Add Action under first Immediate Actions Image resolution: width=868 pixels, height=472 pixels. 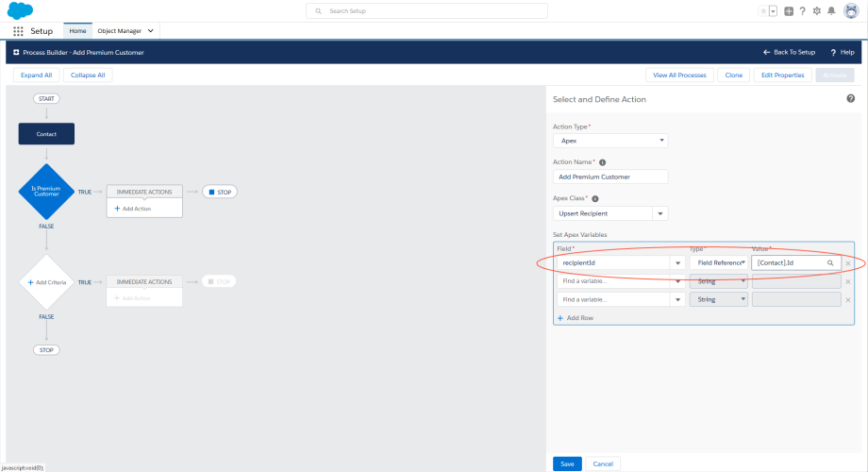tap(133, 209)
